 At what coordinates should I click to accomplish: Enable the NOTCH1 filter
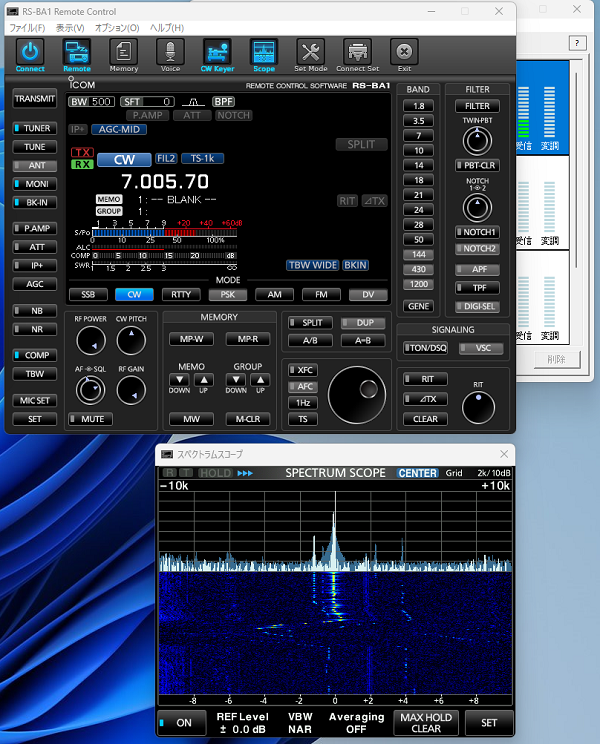pyautogui.click(x=477, y=232)
